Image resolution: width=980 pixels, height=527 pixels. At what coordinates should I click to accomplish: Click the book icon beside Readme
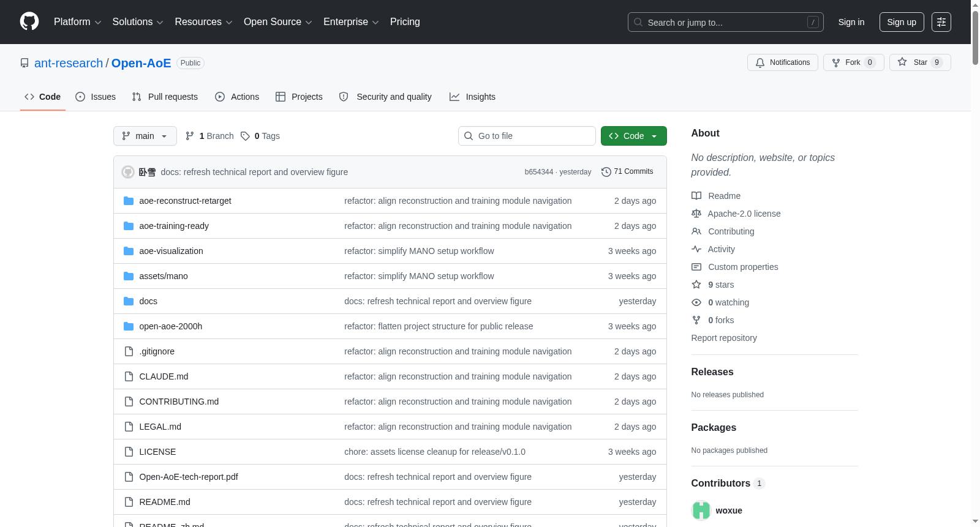(696, 196)
